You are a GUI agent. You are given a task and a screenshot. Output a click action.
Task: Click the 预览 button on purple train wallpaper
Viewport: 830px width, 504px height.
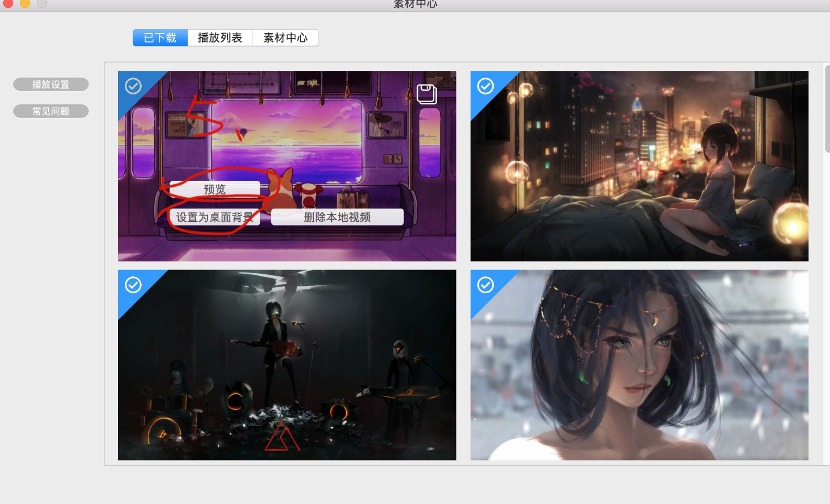pos(215,189)
